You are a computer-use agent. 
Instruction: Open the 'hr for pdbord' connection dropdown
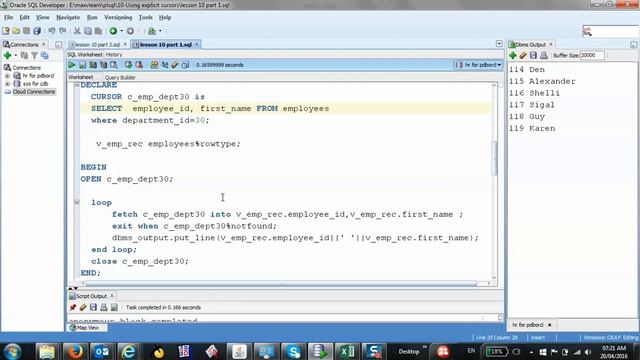[478, 65]
